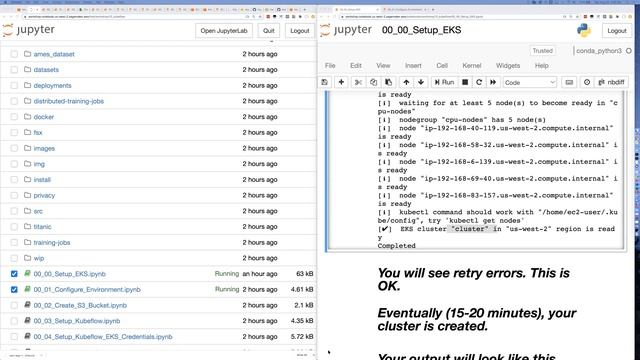Screen dimensions: 640x360
Task: Open the Cell menu
Action: (442, 65)
